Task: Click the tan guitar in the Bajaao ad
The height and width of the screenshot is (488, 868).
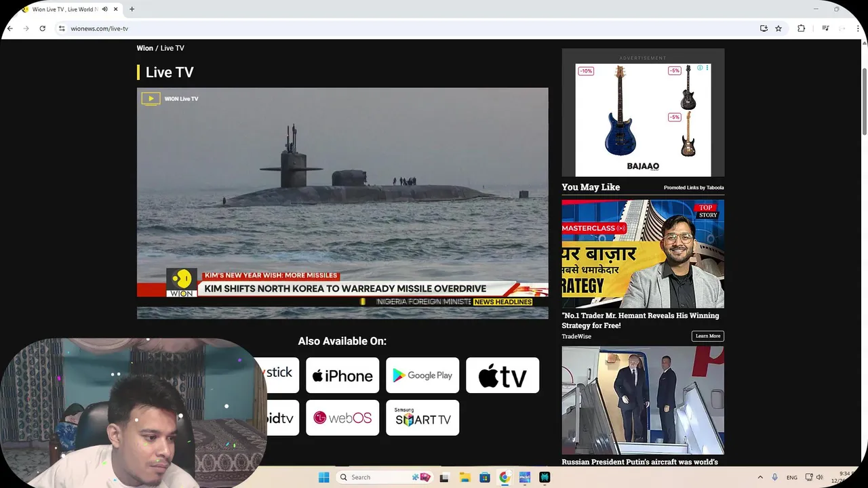Action: [x=688, y=134]
